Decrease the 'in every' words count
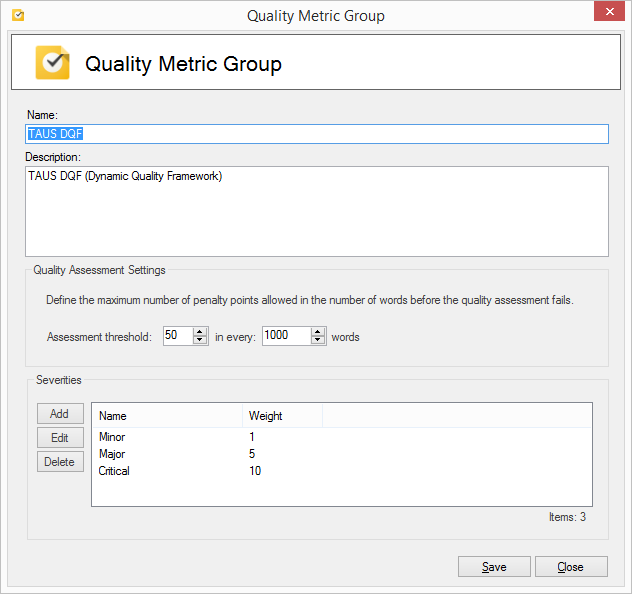 coord(318,340)
